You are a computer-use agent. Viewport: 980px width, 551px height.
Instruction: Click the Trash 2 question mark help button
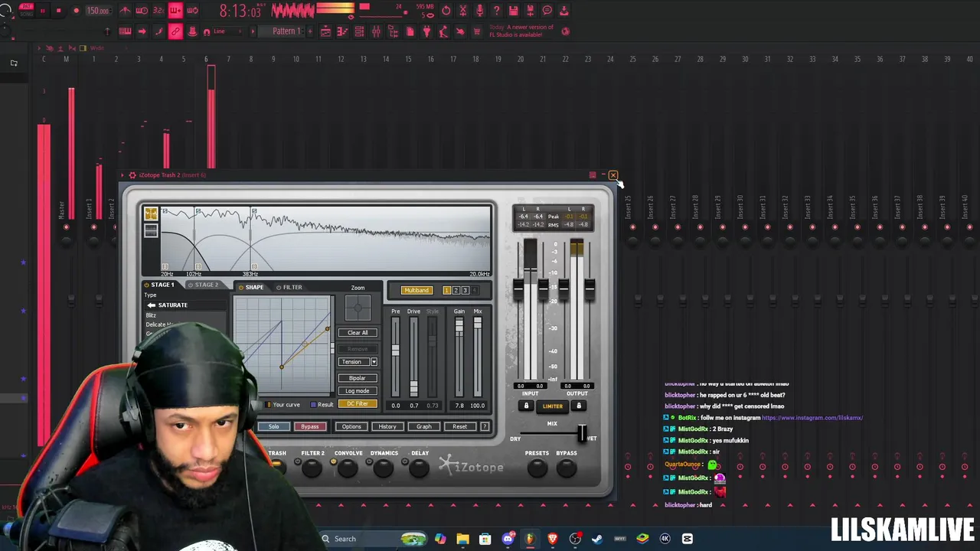(485, 426)
